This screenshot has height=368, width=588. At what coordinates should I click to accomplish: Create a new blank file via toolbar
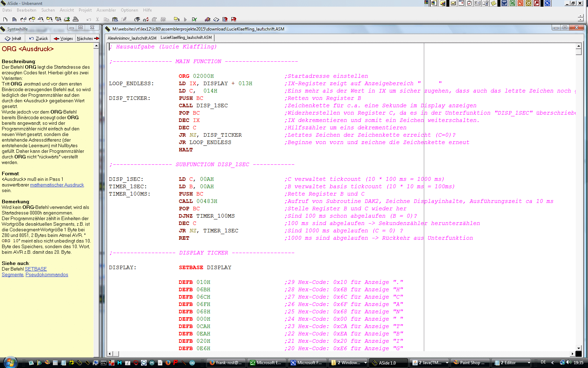point(5,19)
